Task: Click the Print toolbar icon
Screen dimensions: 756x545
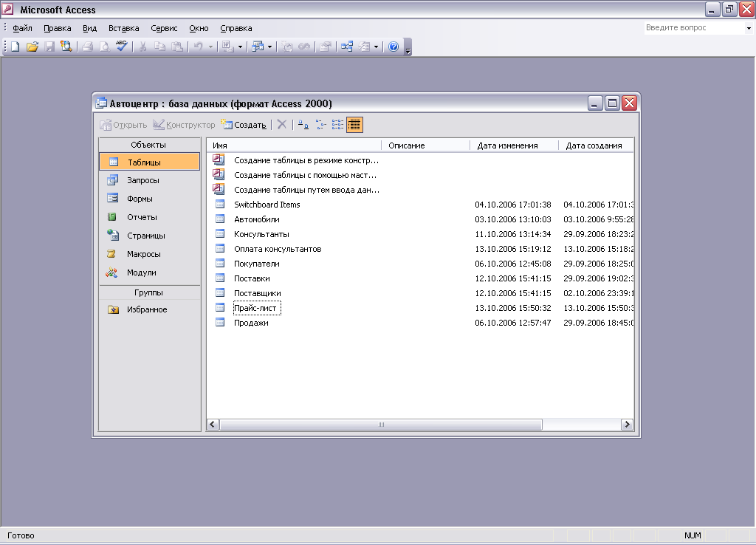Action: tap(87, 47)
